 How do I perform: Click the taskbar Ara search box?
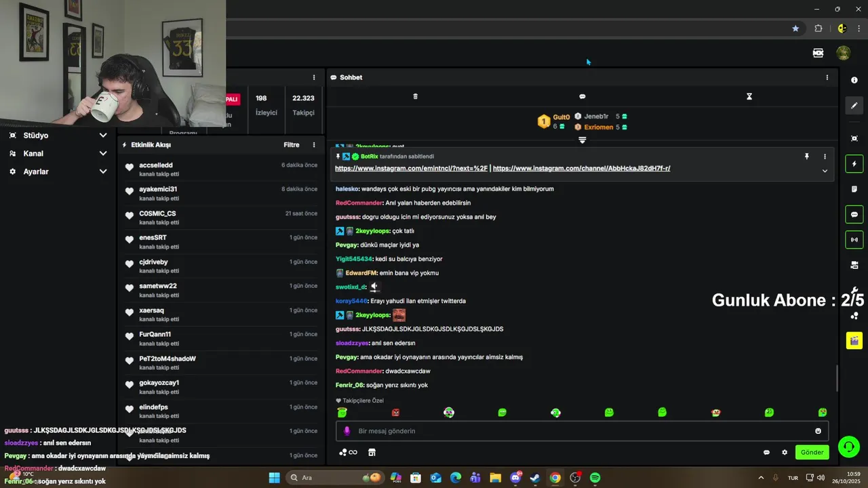pos(334,478)
